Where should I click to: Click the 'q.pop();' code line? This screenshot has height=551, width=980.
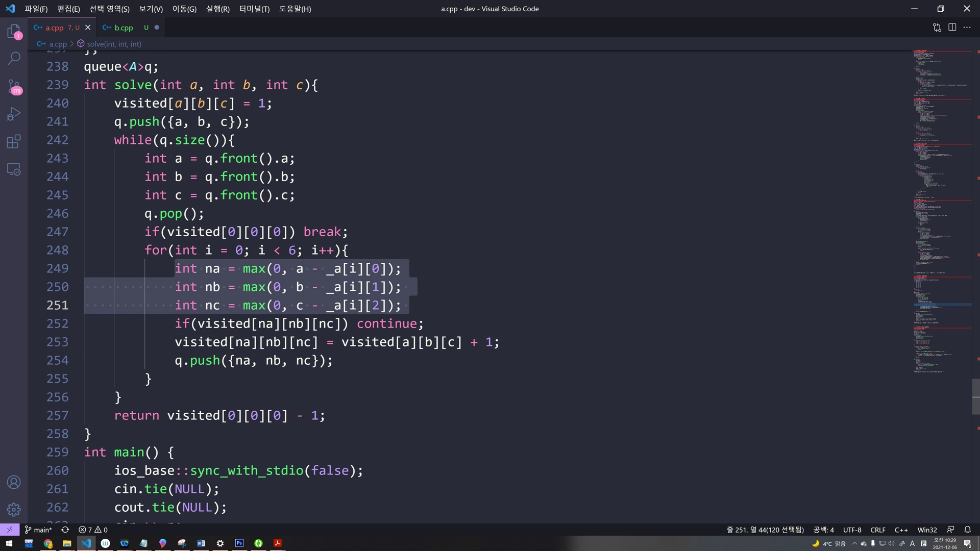tap(174, 213)
